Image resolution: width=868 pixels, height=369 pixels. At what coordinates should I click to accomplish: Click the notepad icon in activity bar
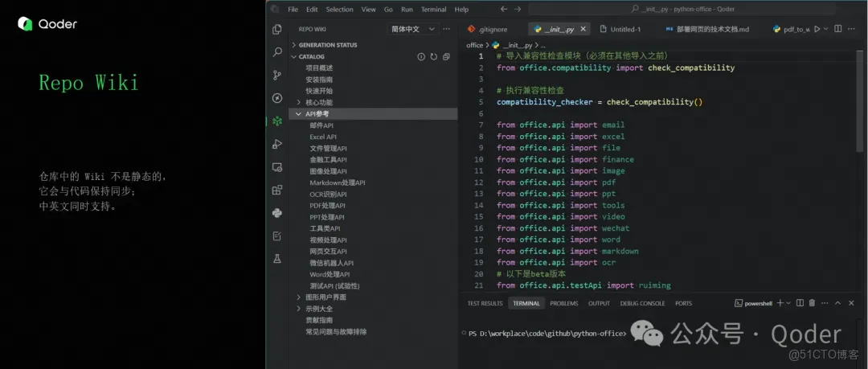coord(277,236)
